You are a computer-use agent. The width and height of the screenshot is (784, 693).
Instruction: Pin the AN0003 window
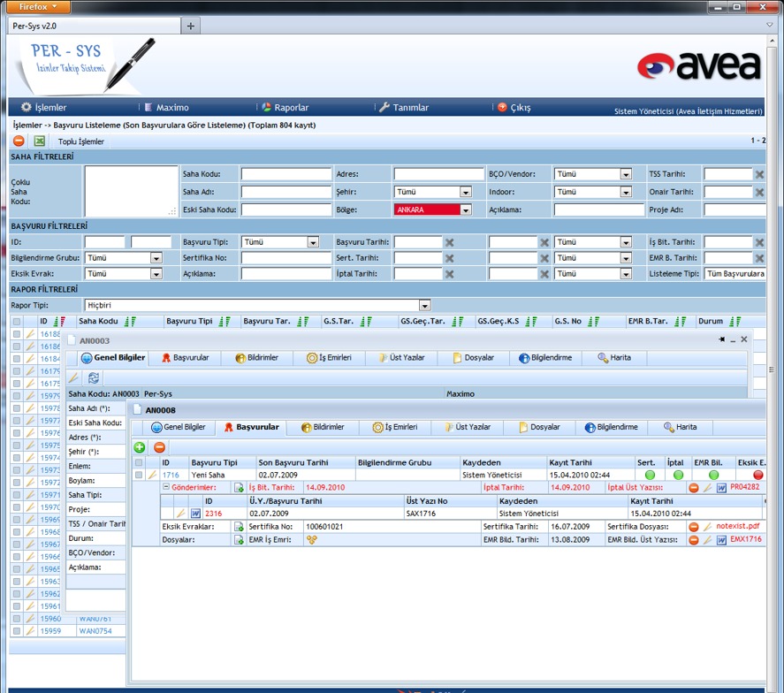(721, 339)
